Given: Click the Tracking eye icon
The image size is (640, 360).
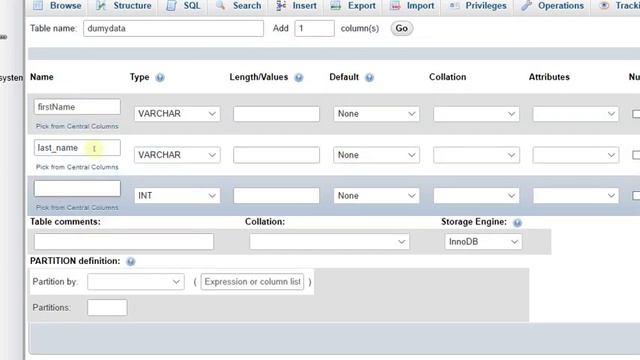Looking at the screenshot, I should (x=604, y=5).
